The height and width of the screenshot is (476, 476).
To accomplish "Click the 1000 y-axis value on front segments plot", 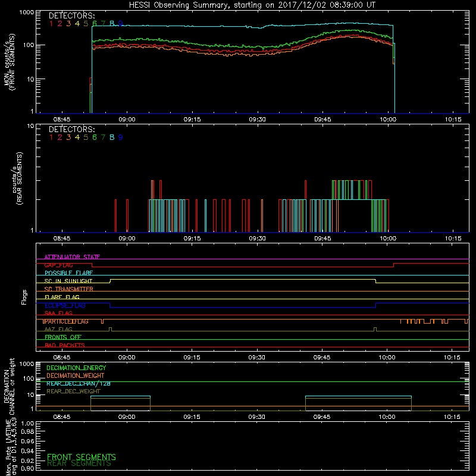I will (x=27, y=12).
